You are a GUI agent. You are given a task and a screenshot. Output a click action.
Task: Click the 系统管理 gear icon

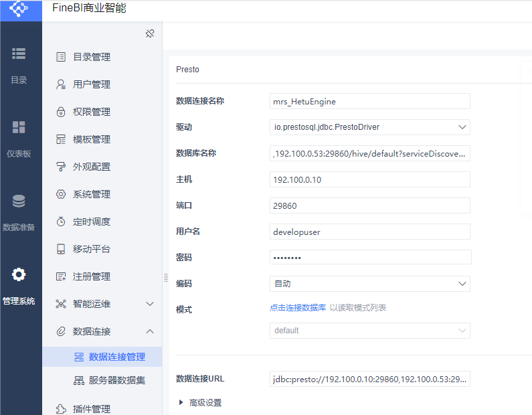61,194
